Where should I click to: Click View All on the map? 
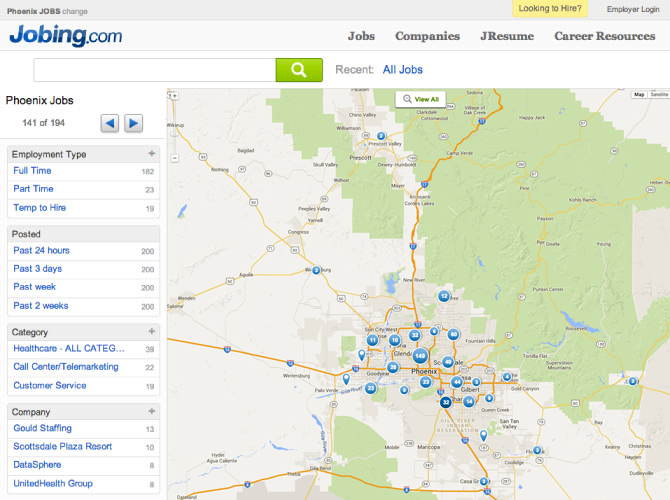tap(420, 99)
